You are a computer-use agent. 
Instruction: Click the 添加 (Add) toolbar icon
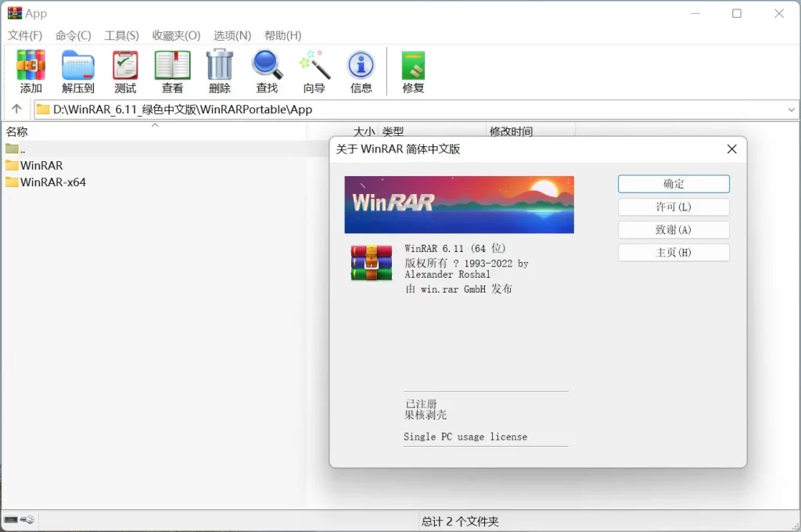[31, 71]
